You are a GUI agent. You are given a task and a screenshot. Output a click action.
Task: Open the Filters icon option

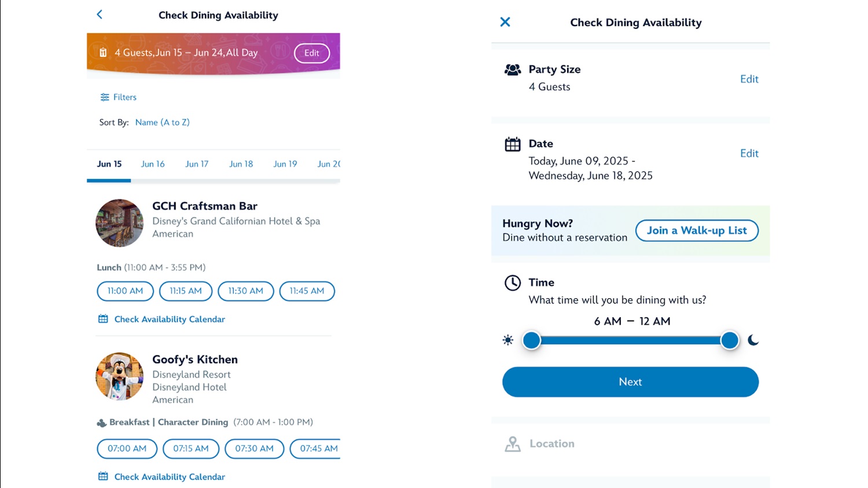click(x=105, y=97)
